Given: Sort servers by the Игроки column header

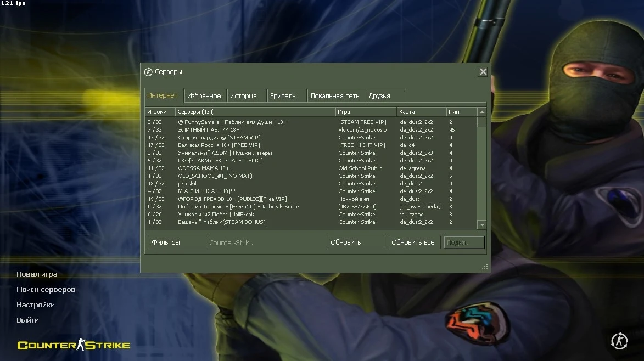Looking at the screenshot, I should pos(160,112).
